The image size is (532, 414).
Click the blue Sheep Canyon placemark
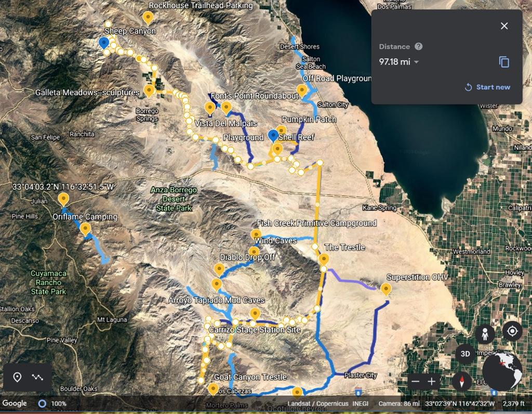tap(103, 43)
